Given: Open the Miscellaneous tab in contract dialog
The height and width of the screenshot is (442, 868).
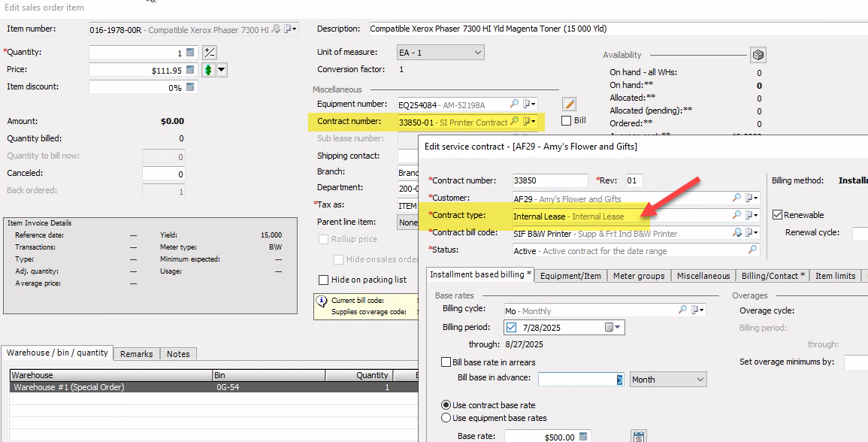Looking at the screenshot, I should pos(703,276).
